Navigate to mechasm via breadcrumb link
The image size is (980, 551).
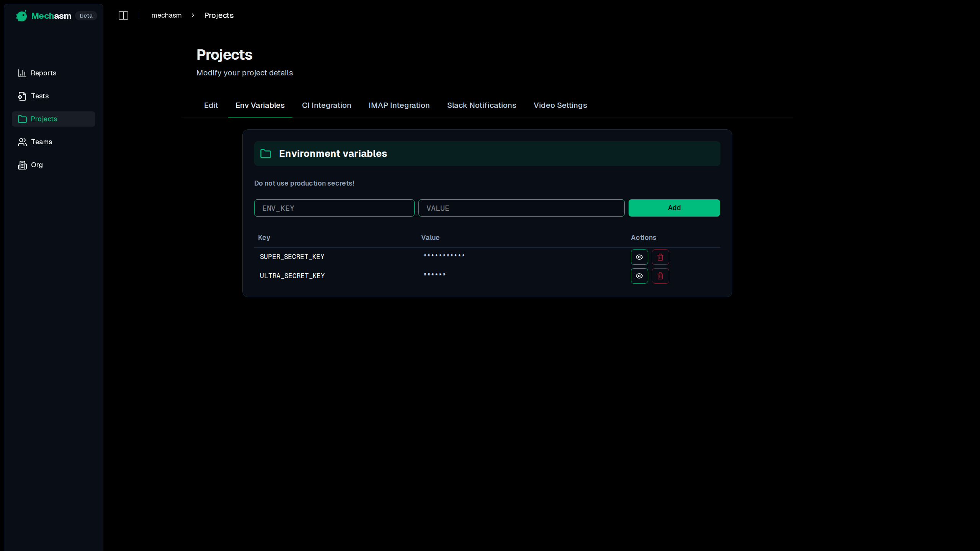[x=167, y=15]
